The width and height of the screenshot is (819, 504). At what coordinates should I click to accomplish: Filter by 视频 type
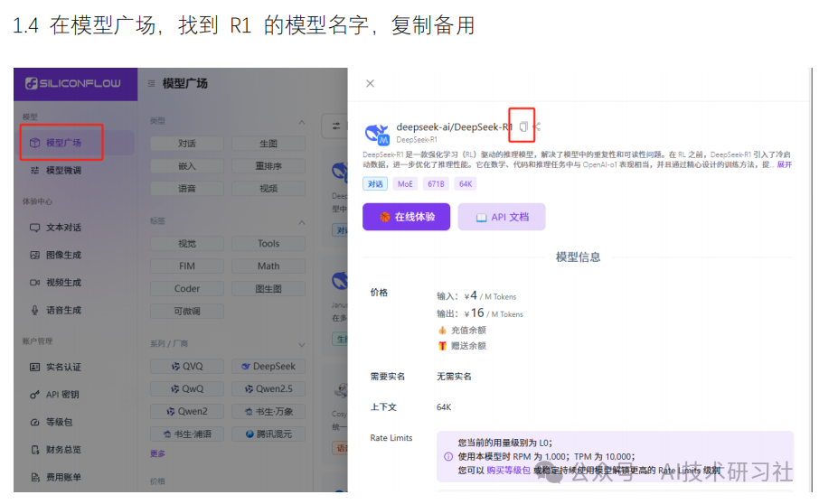point(268,189)
